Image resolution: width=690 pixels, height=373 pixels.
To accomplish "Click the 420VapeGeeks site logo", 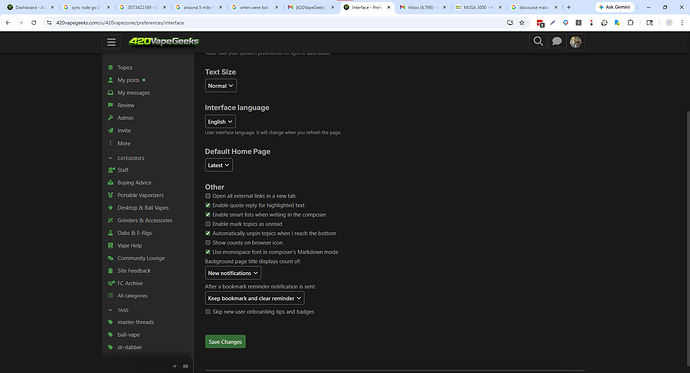I will [164, 41].
